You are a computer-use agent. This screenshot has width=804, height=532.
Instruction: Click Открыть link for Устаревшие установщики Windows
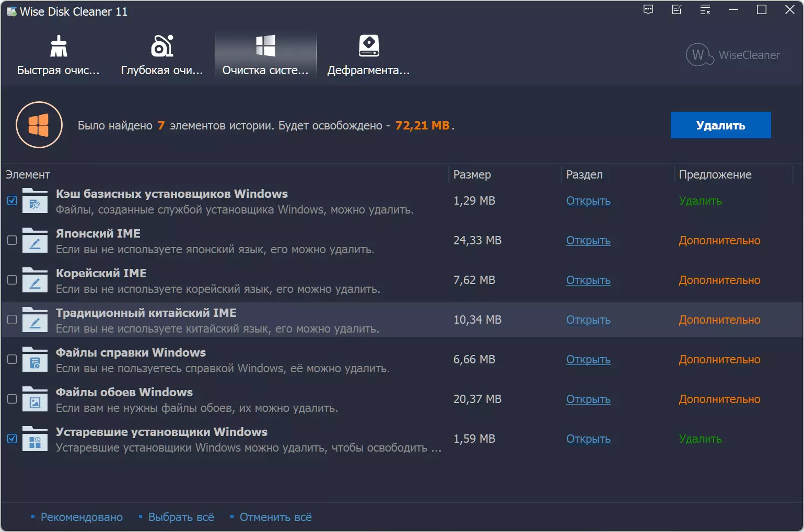588,439
